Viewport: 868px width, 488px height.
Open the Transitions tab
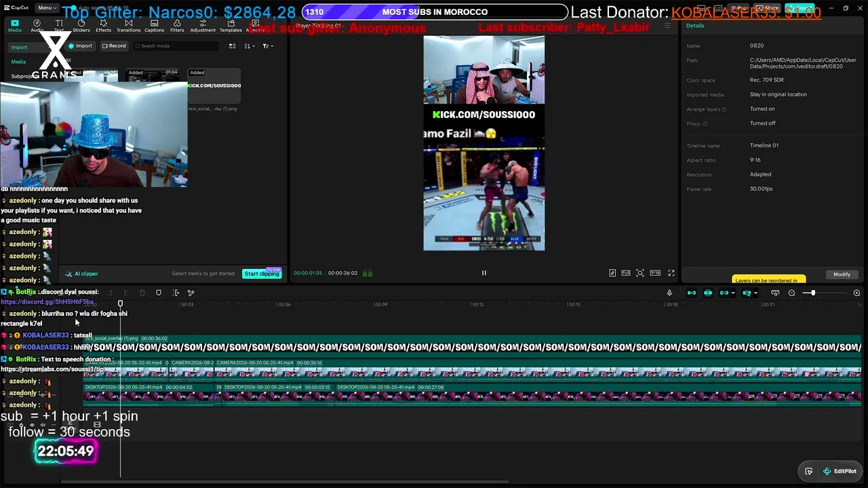pyautogui.click(x=128, y=26)
